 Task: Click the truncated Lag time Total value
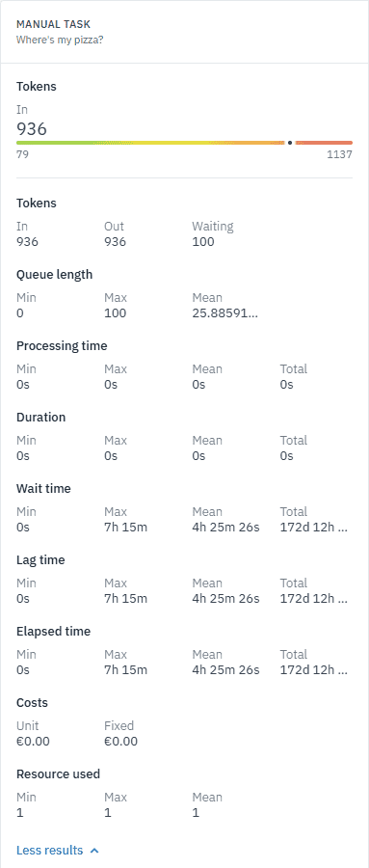tap(314, 599)
